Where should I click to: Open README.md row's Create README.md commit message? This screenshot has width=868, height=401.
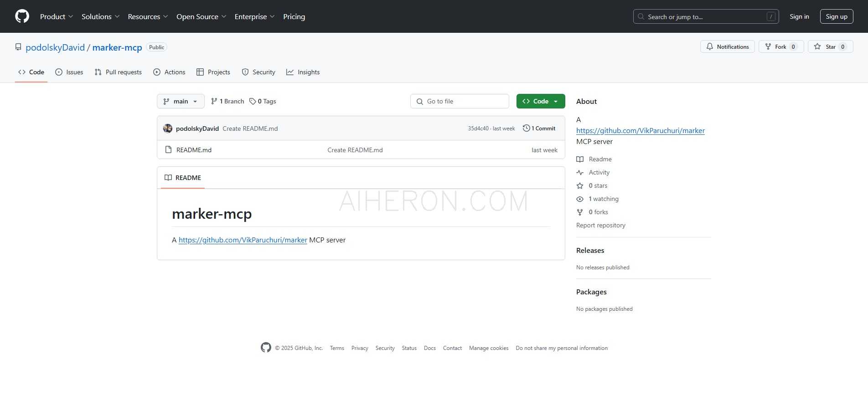[355, 150]
